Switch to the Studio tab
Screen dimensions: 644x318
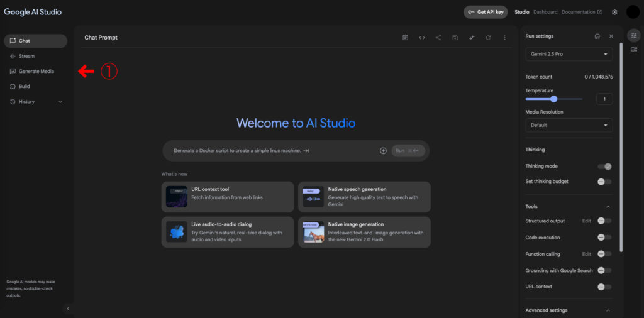point(521,12)
